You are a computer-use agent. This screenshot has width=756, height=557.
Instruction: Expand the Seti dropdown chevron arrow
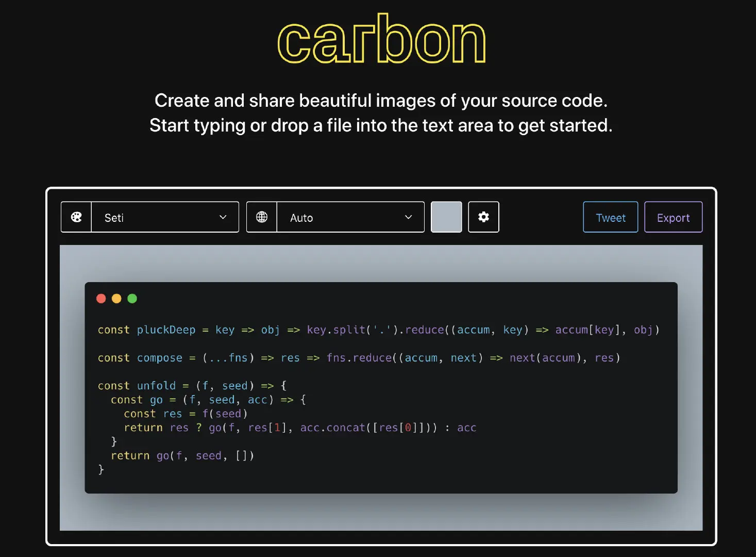coord(223,217)
